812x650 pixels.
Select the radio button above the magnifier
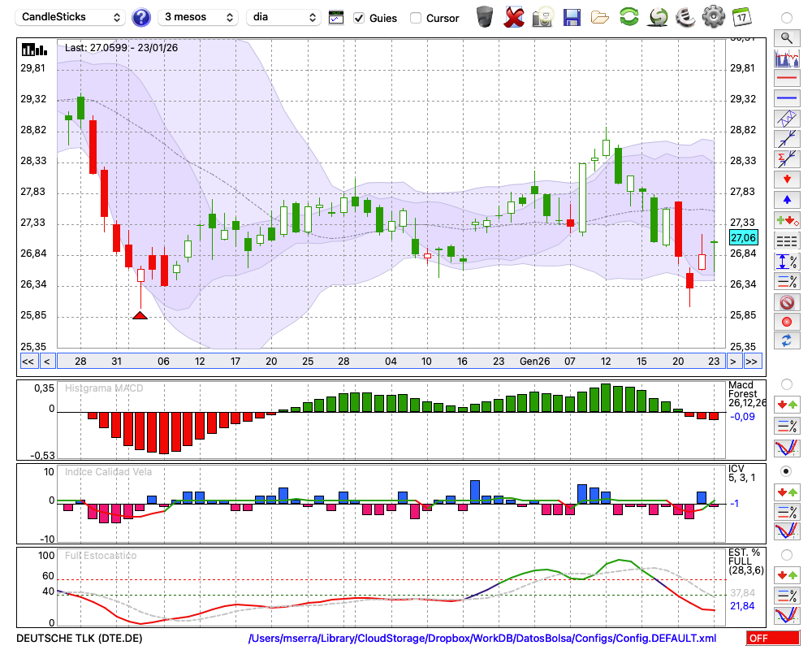pos(787,18)
